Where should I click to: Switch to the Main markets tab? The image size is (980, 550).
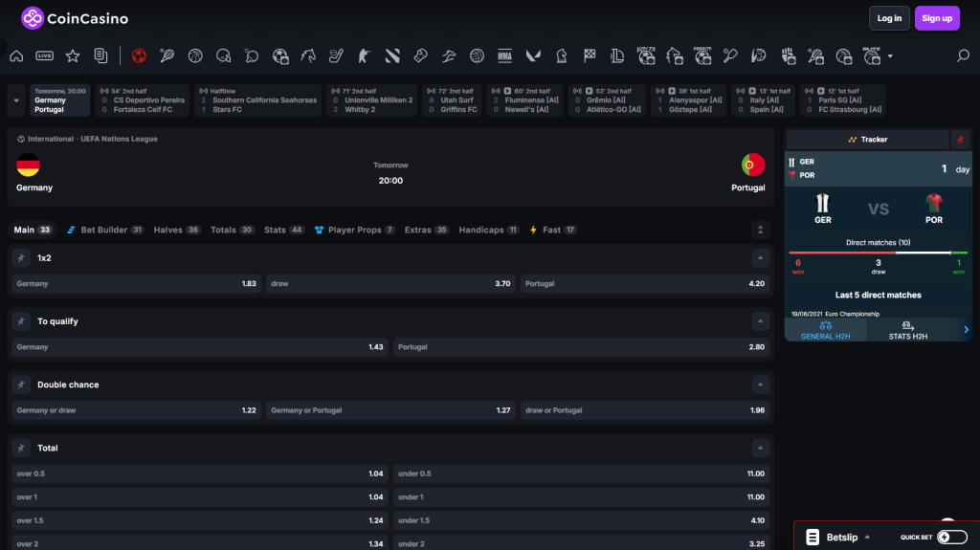pyautogui.click(x=32, y=230)
